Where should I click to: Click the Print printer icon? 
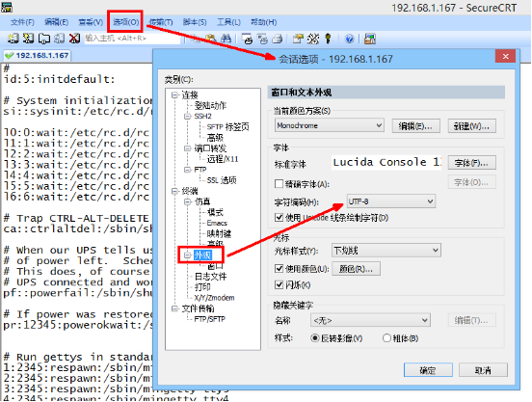(x=278, y=39)
